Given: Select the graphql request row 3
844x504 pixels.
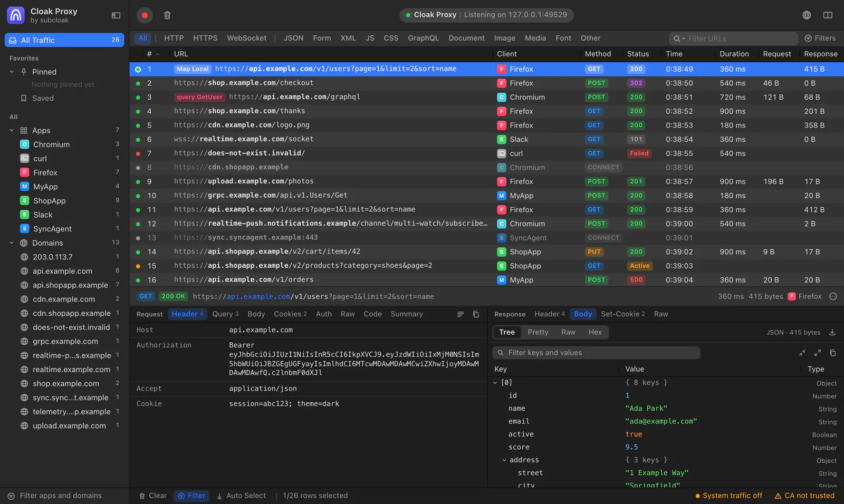Looking at the screenshot, I should (x=486, y=97).
